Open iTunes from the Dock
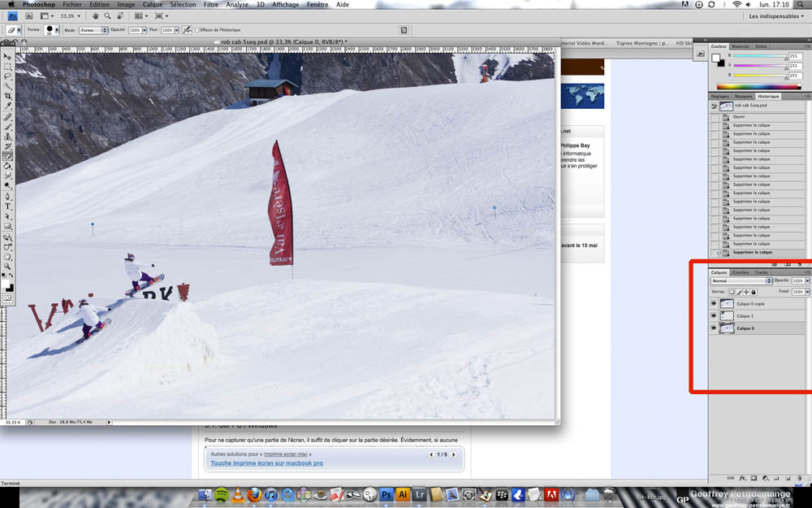 pos(270,494)
